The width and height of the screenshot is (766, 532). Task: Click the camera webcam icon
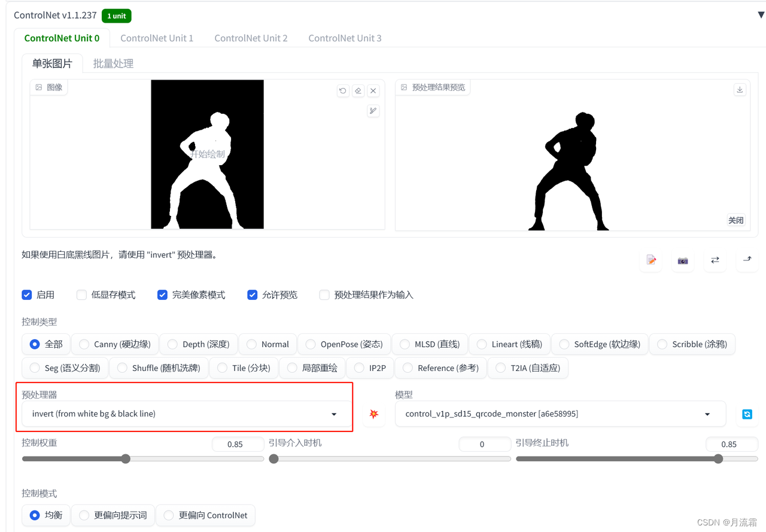click(683, 260)
